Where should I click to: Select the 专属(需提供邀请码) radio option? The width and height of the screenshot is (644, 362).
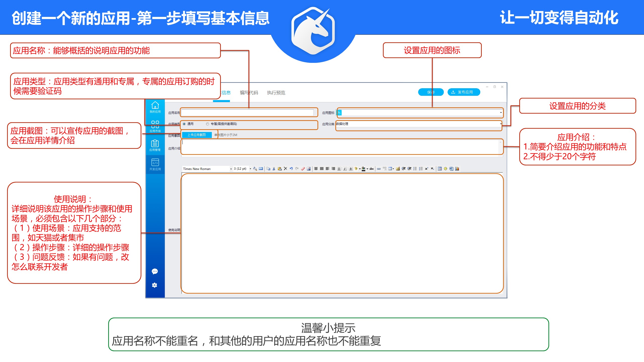point(208,124)
